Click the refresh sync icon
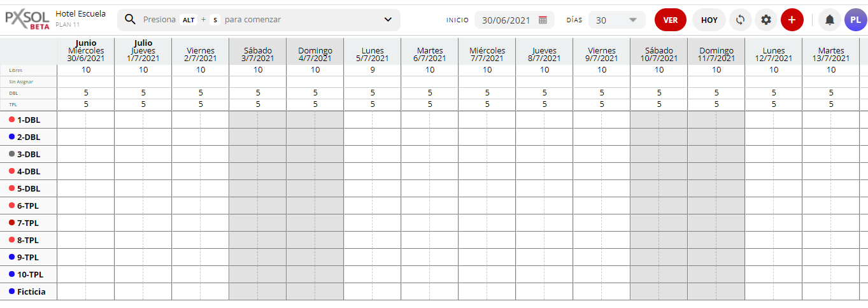The image size is (868, 308). point(740,20)
